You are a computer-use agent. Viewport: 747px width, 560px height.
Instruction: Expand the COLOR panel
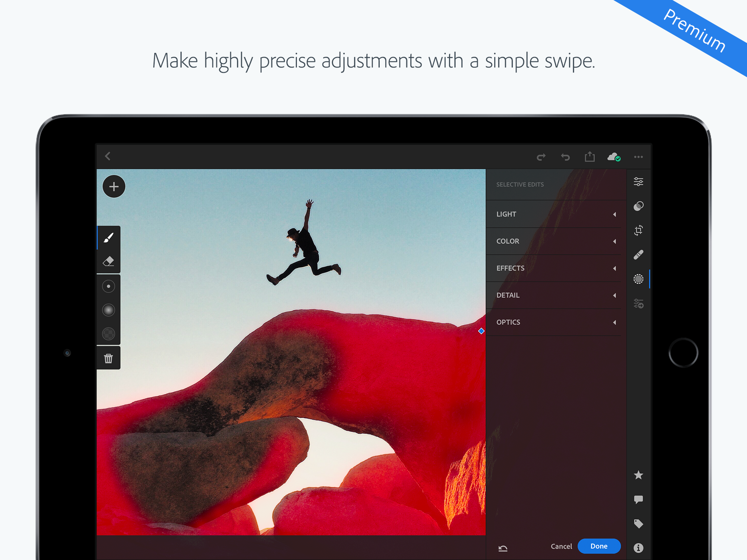(553, 241)
